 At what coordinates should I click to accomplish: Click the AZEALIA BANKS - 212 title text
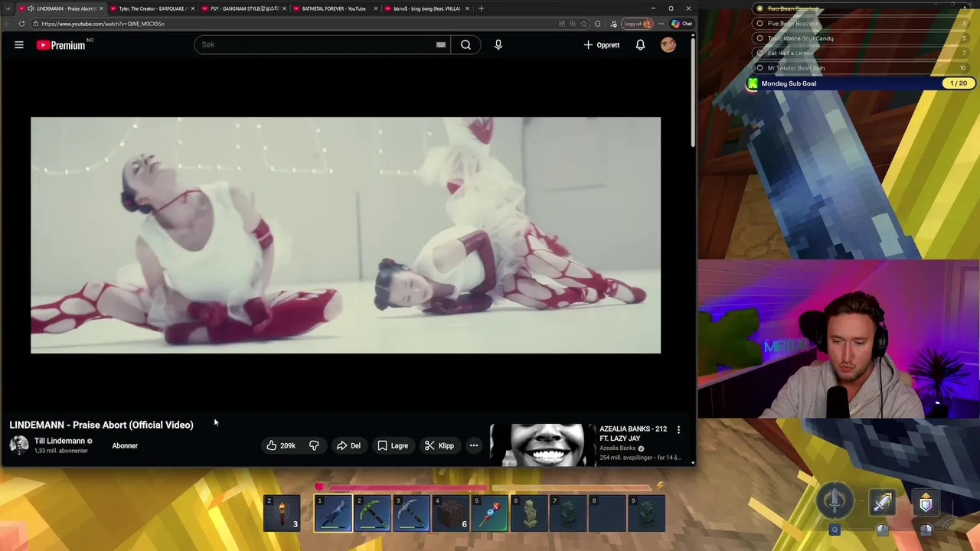[633, 433]
